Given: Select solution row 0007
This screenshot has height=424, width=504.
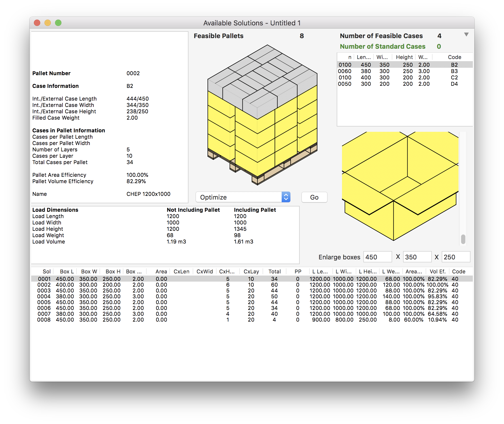Looking at the screenshot, I should point(252,314).
